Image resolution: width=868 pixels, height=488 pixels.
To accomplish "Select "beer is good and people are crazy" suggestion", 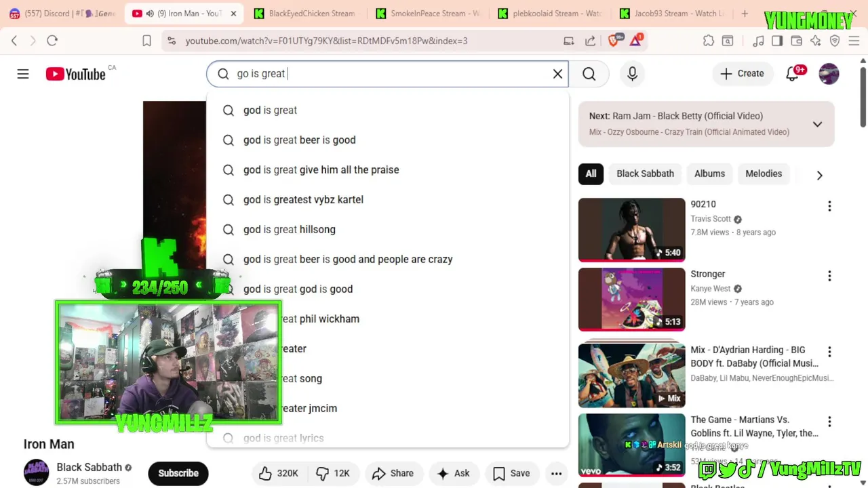I will 387,259.
